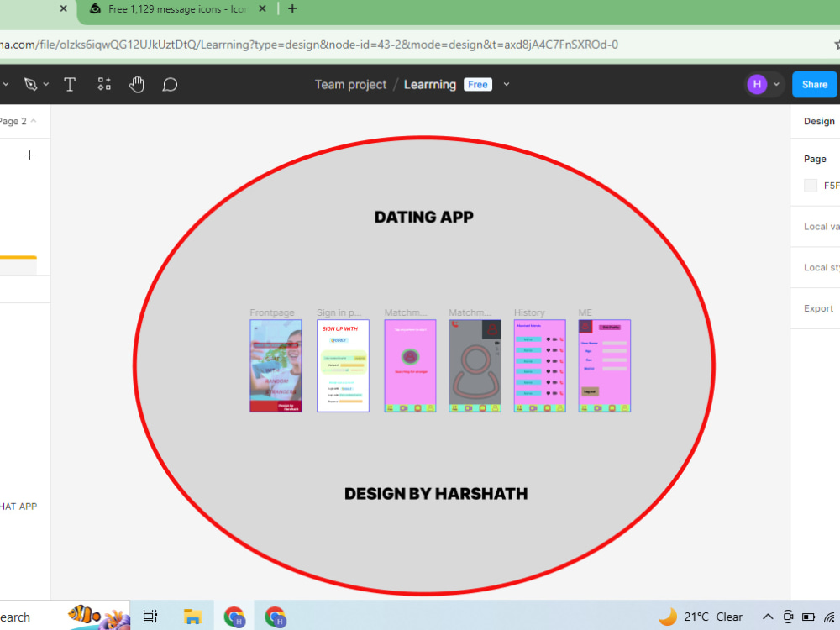Click the Frontpage frame label
Viewport: 840px width, 630px height.
[x=272, y=312]
